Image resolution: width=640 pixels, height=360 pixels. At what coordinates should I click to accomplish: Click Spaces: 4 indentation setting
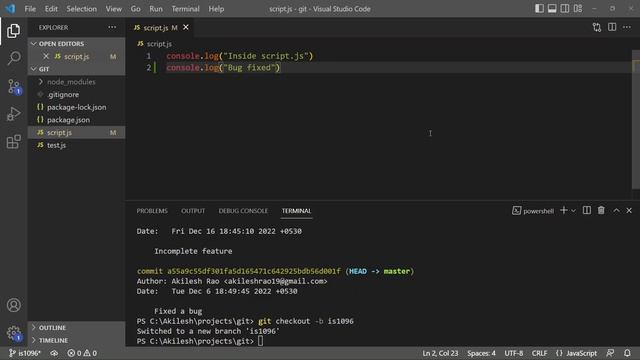pos(481,353)
